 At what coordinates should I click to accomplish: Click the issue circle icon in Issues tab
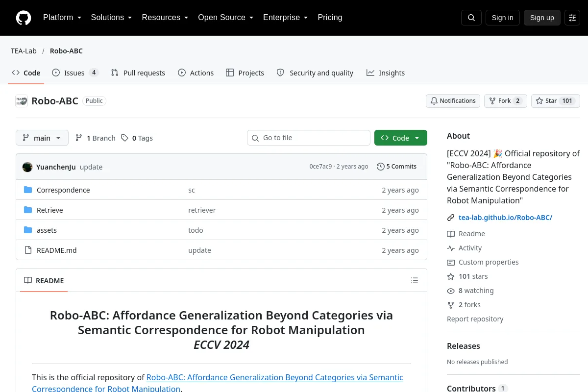pos(56,73)
